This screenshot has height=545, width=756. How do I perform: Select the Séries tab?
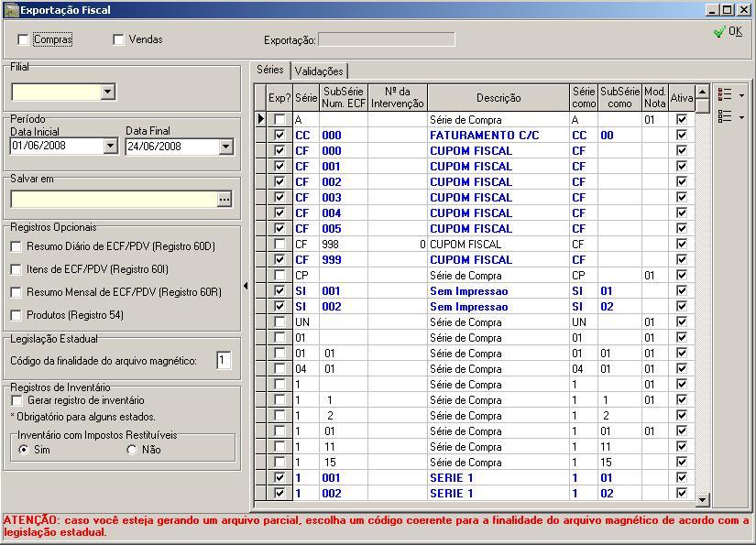[269, 70]
